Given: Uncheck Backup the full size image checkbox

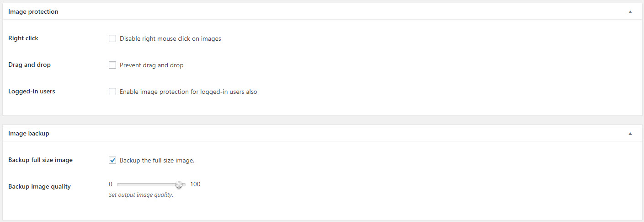Looking at the screenshot, I should (x=112, y=160).
